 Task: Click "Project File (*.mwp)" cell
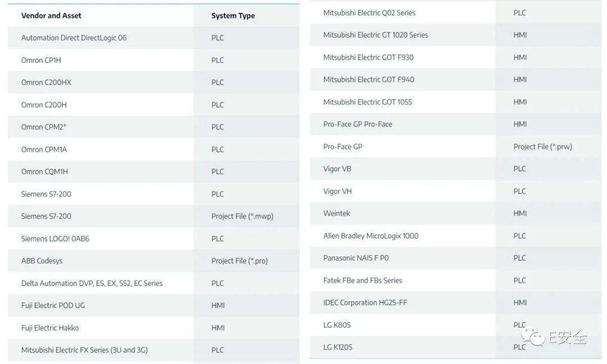pos(242,216)
